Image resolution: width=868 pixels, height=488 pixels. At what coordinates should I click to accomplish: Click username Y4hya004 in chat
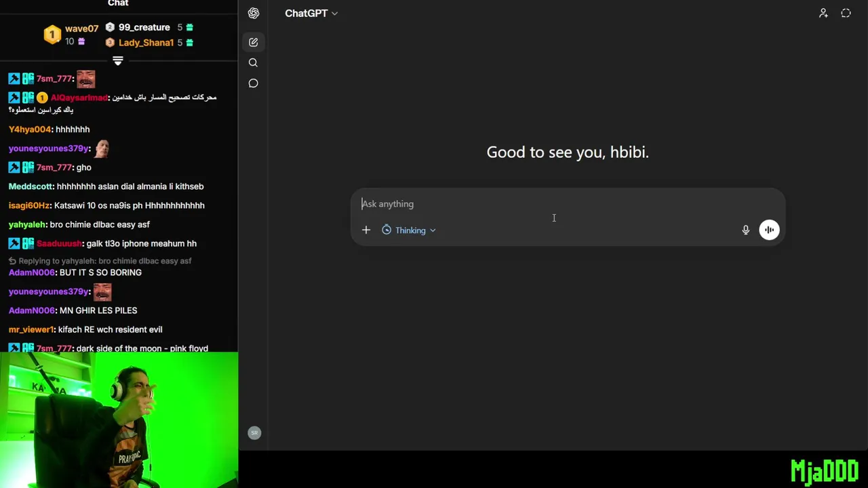[x=30, y=129]
